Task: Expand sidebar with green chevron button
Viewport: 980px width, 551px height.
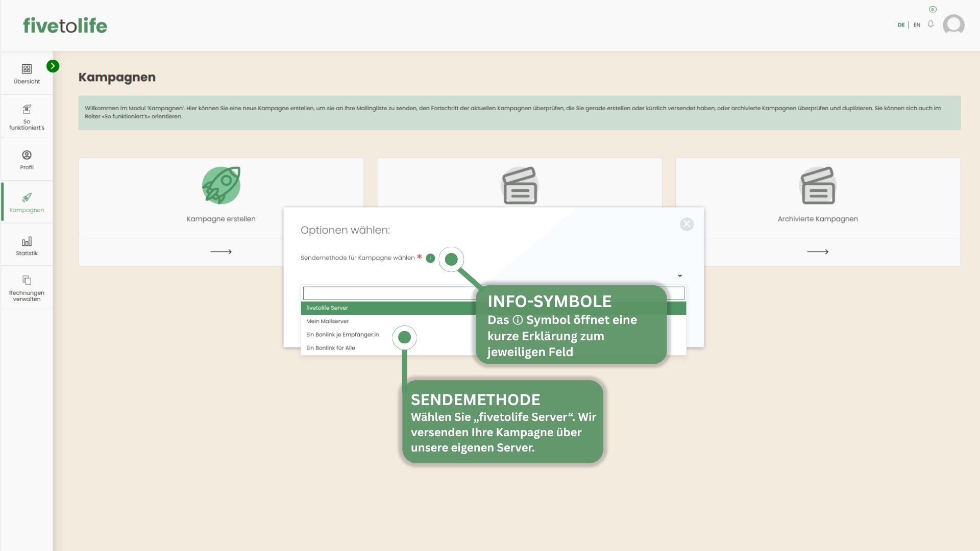Action: point(53,66)
